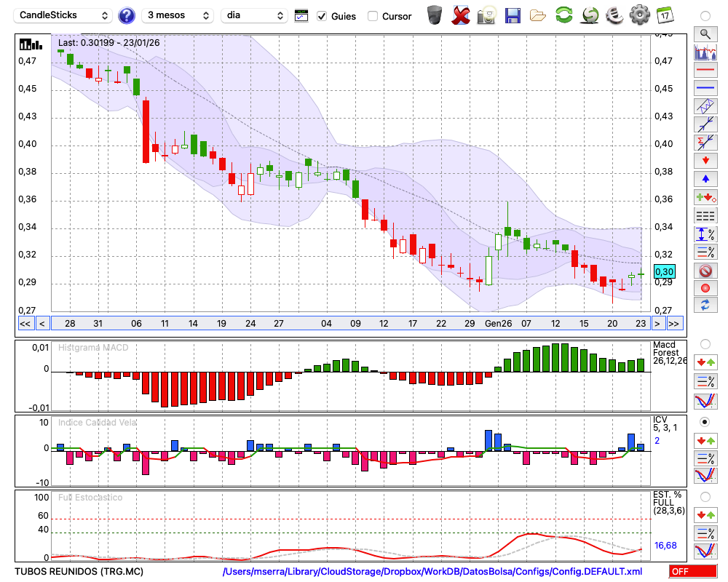
Task: Click the red record circle button
Action: [x=705, y=288]
